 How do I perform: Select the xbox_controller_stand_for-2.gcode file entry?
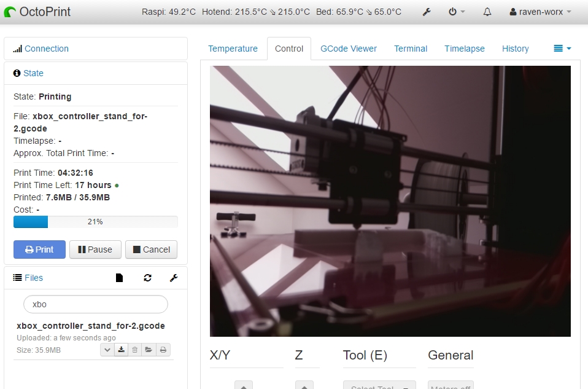point(91,326)
